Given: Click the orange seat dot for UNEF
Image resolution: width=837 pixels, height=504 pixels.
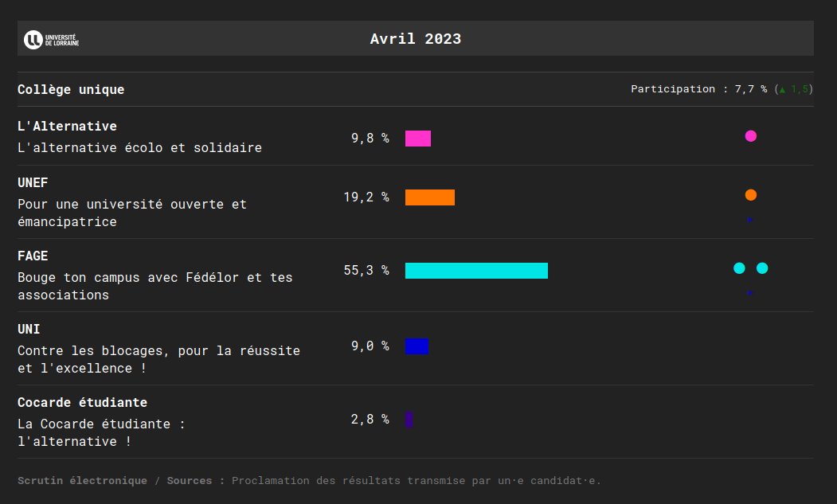Looking at the screenshot, I should click(x=750, y=195).
